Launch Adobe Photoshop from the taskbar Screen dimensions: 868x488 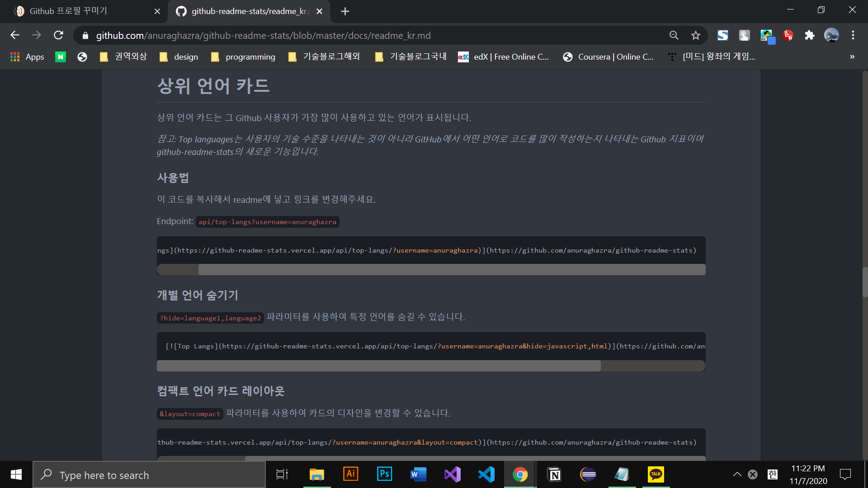coord(384,474)
